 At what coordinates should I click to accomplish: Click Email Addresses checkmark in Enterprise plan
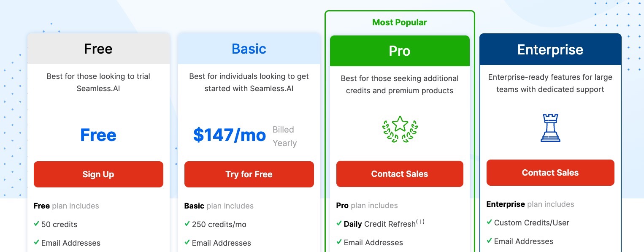point(489,241)
